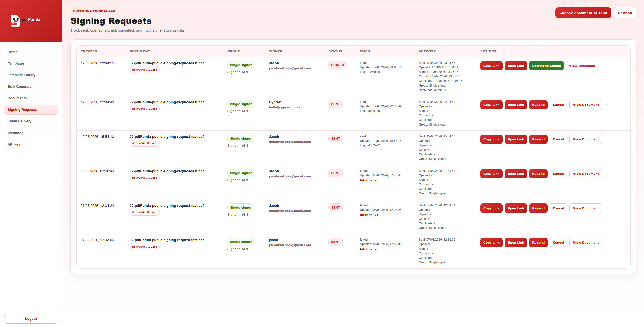
Task: Open the Home sidebar item
Action: (x=31, y=52)
